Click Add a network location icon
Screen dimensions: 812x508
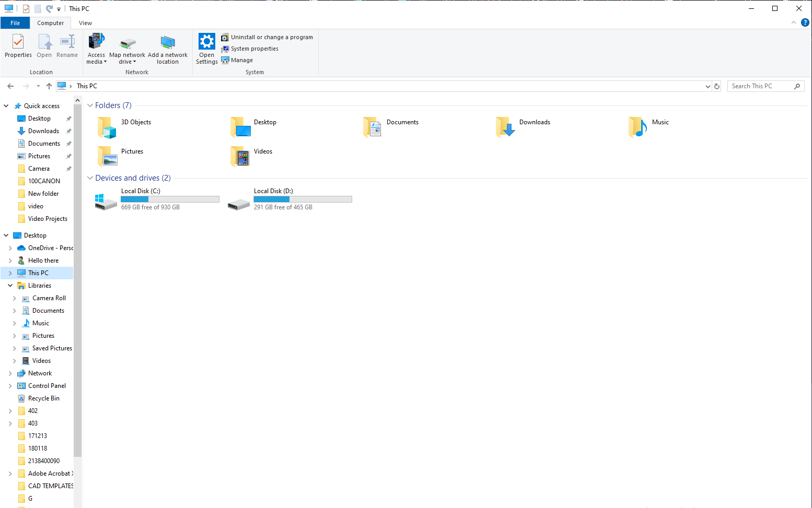click(x=168, y=43)
